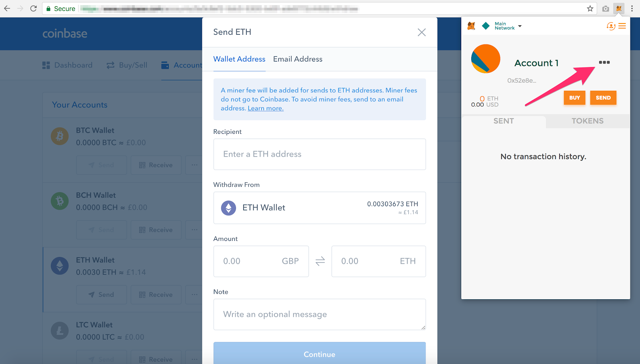Click the Account 1 name
The width and height of the screenshot is (640, 364).
pyautogui.click(x=536, y=63)
